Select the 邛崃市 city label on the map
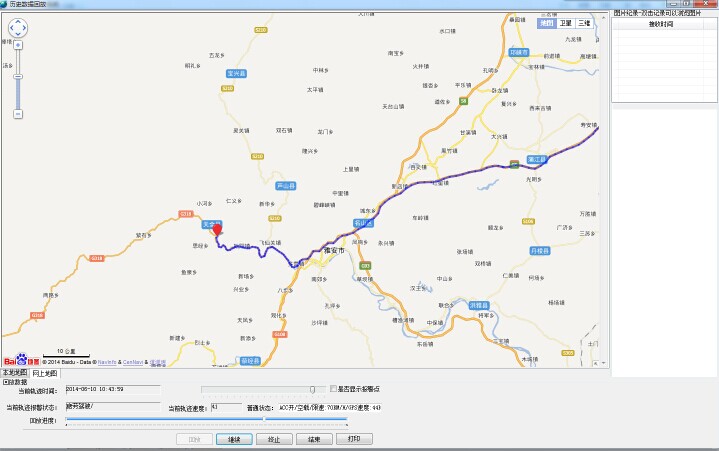This screenshot has height=451, width=719. pos(519,53)
